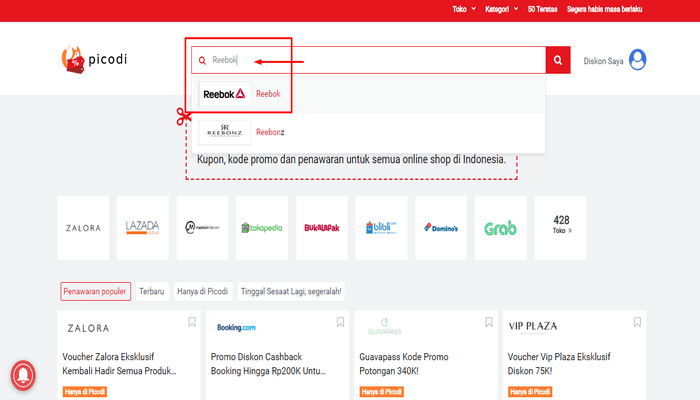Click Hanya di Picodi badge on Guavapass card
This screenshot has width=700, height=400.
click(x=382, y=392)
